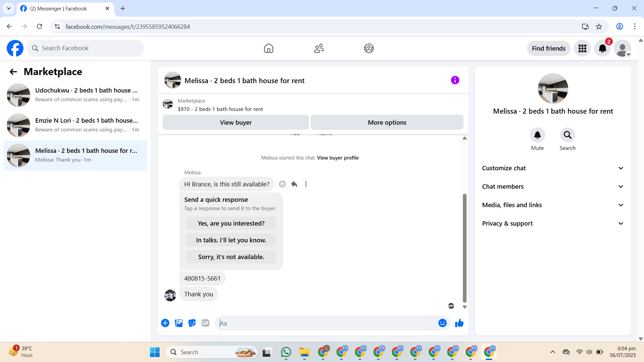Choose a sticker in the composer
The width and height of the screenshot is (644, 362).
(192, 323)
